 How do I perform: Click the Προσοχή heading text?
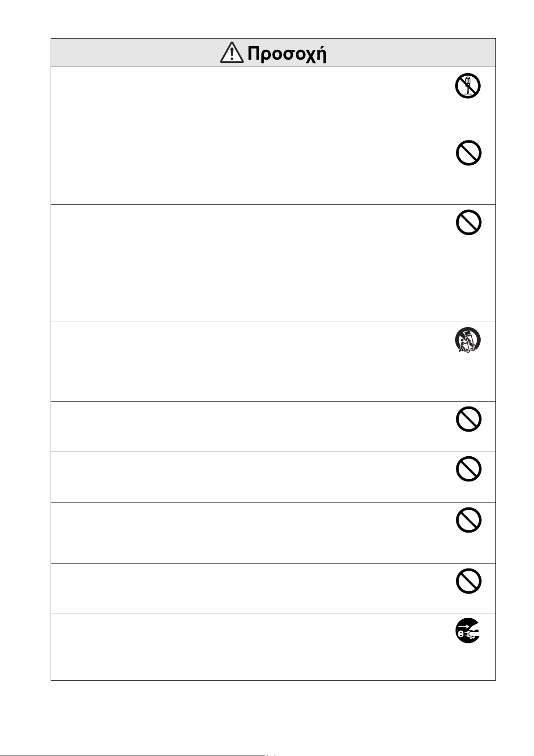click(287, 54)
